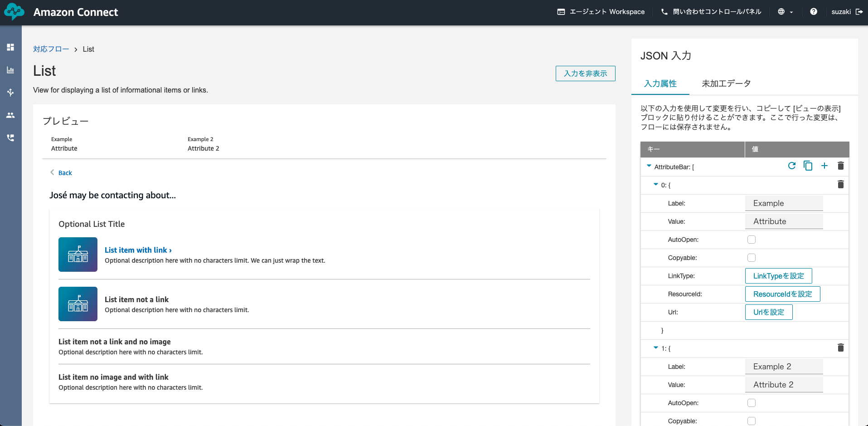Viewport: 868px width, 426px height.
Task: Open the help question mark icon
Action: click(x=814, y=12)
